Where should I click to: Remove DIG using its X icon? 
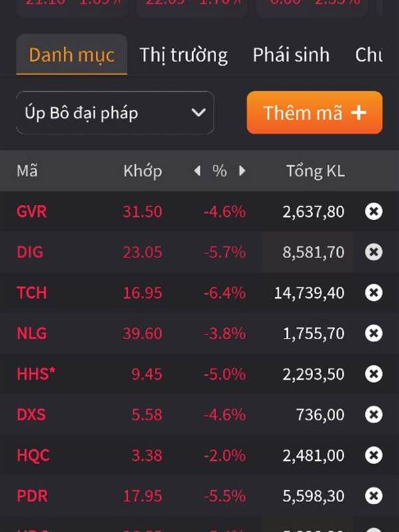[x=374, y=252]
